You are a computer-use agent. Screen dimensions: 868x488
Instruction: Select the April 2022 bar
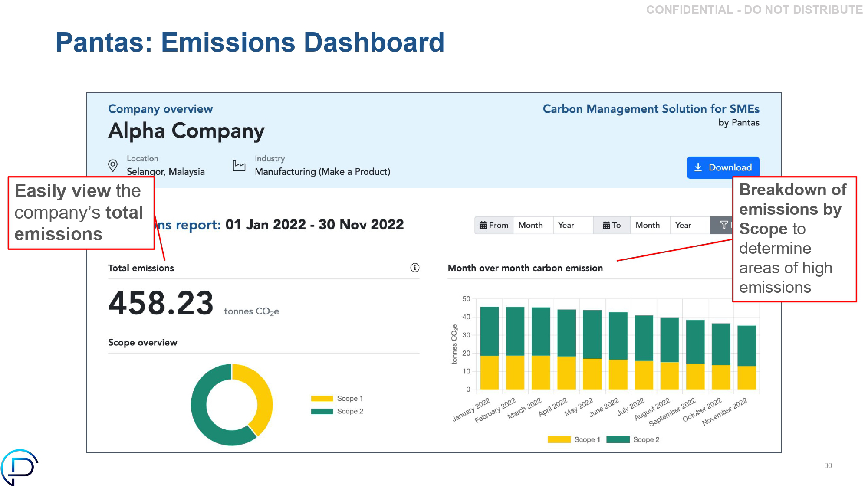pos(567,349)
